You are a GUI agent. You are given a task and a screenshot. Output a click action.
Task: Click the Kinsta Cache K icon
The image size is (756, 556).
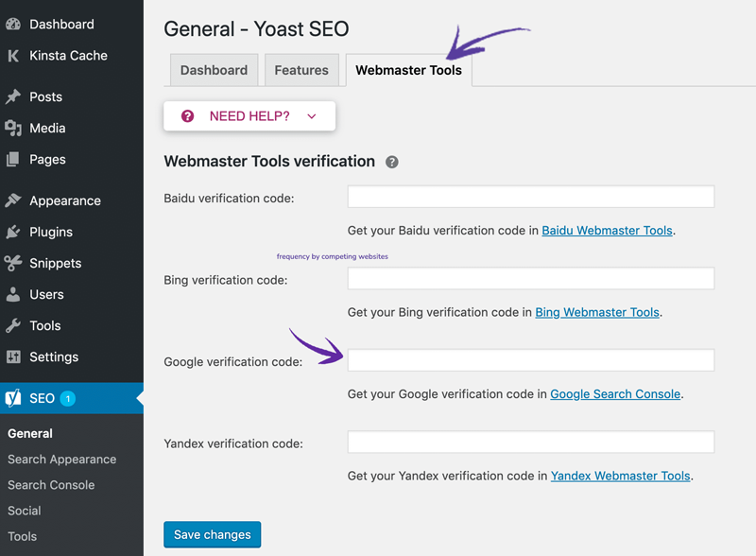(13, 56)
